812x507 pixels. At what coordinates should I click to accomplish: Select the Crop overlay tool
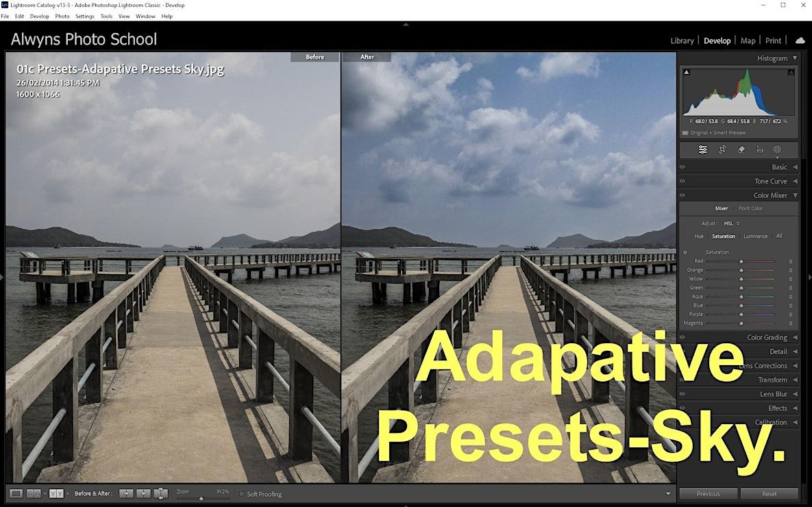(722, 150)
